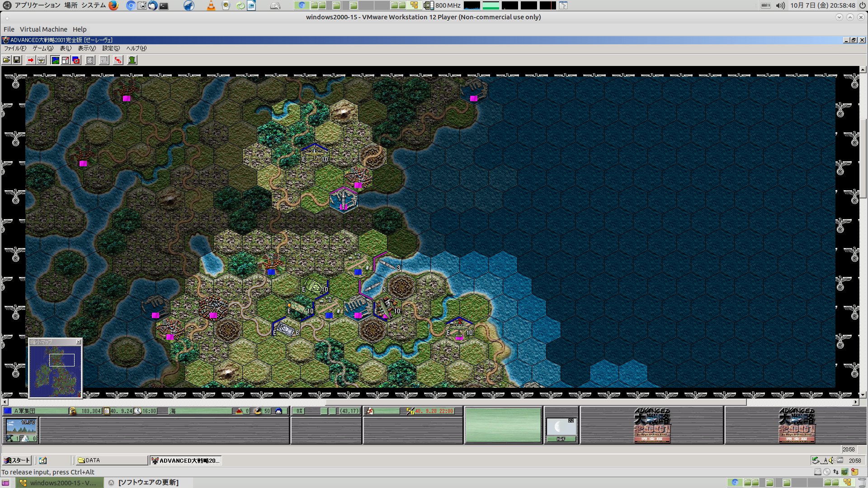Select the aircraft unit on the hill airfield
This screenshot has width=868, height=488.
[315, 155]
